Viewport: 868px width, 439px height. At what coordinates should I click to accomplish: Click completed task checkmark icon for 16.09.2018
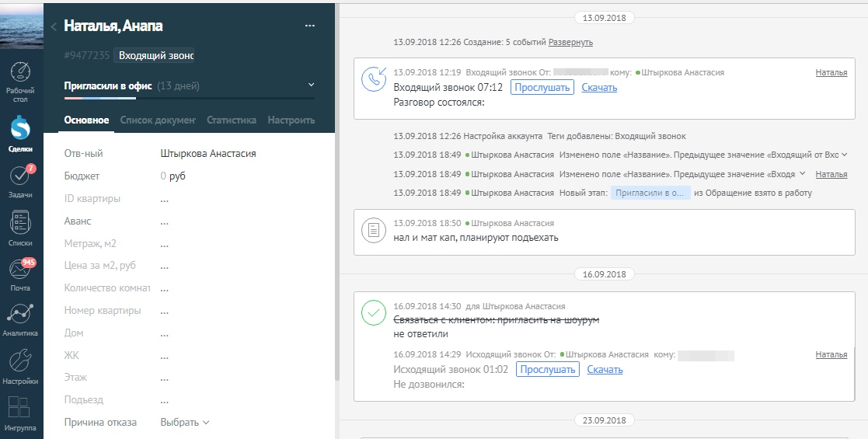[374, 312]
